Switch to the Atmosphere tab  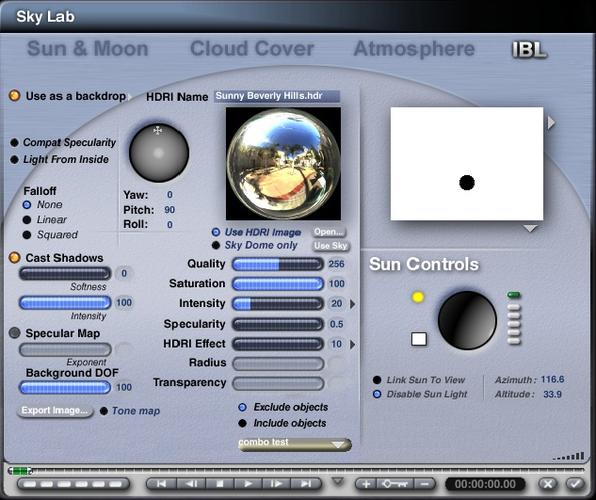(414, 49)
